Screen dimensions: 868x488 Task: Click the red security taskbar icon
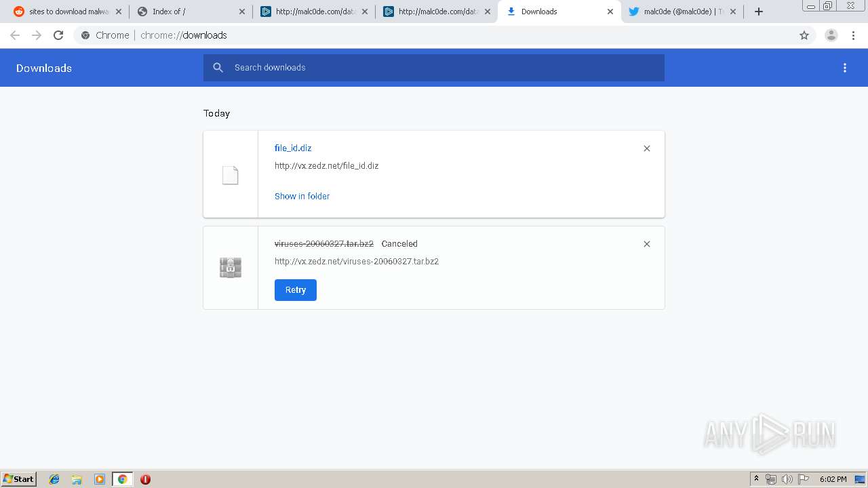[x=145, y=479]
